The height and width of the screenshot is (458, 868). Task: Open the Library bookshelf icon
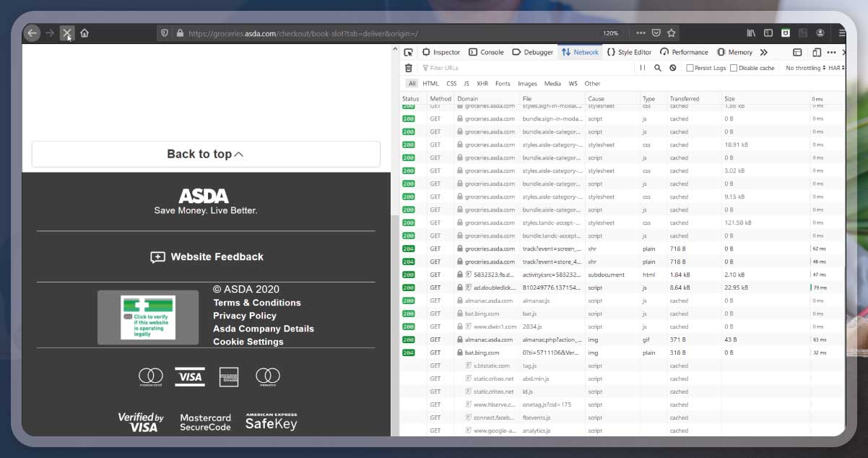coord(752,33)
